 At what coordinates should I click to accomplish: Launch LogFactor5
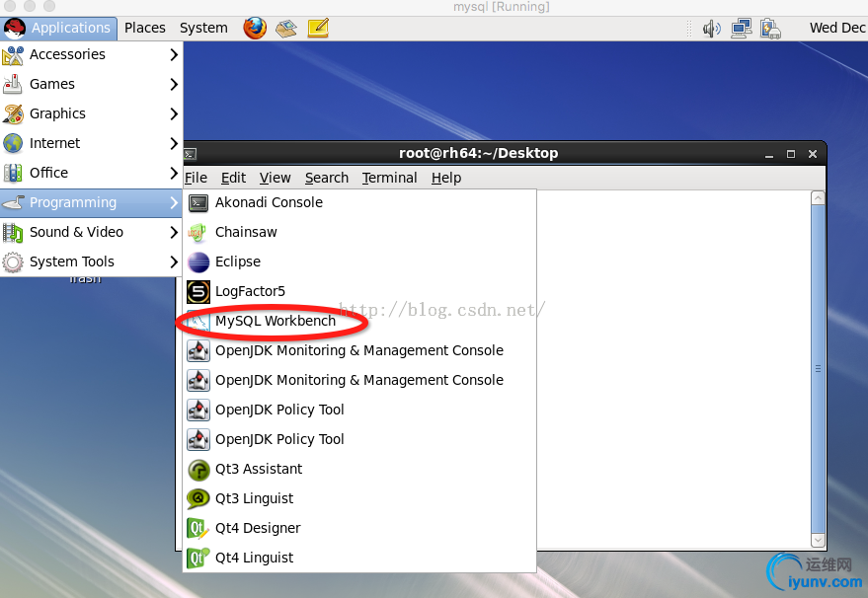pos(359,291)
